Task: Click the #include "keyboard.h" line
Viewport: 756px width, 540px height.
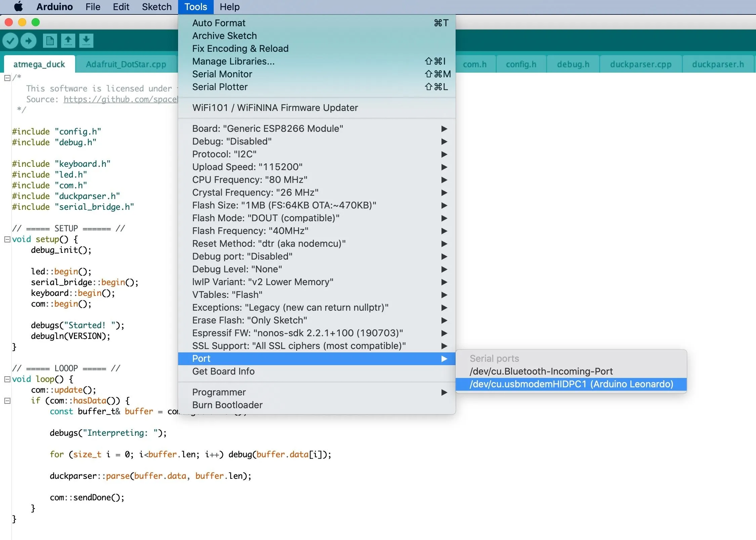Action: tap(61, 164)
